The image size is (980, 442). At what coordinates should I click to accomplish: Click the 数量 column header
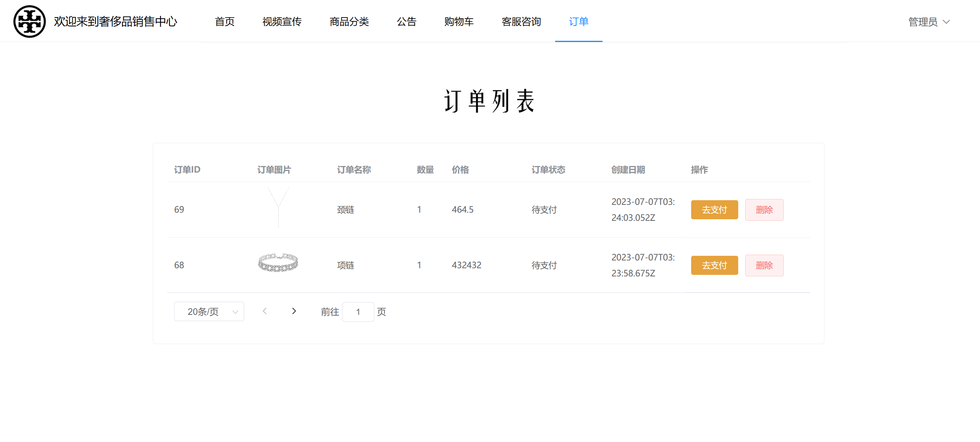[425, 170]
